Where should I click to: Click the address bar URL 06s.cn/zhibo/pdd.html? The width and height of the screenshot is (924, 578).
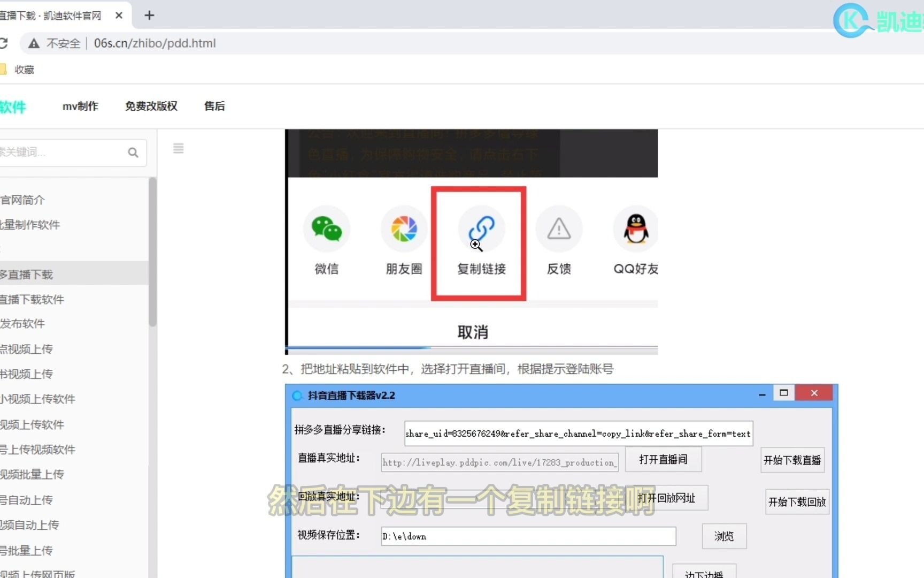point(155,43)
